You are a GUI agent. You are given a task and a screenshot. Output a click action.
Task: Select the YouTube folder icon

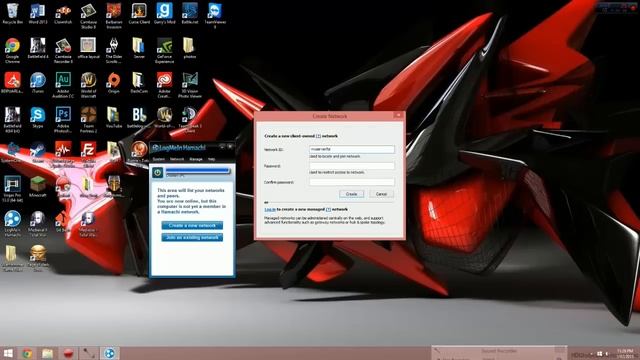(x=113, y=118)
